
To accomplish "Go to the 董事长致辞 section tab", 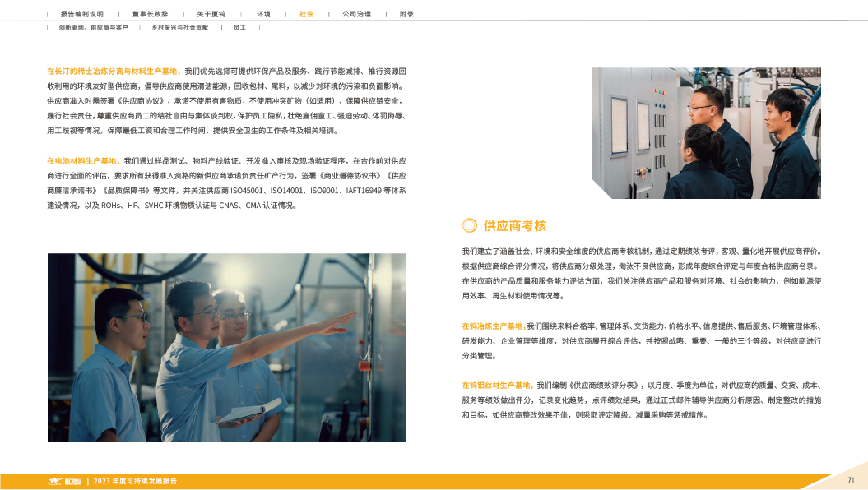I will click(x=149, y=15).
